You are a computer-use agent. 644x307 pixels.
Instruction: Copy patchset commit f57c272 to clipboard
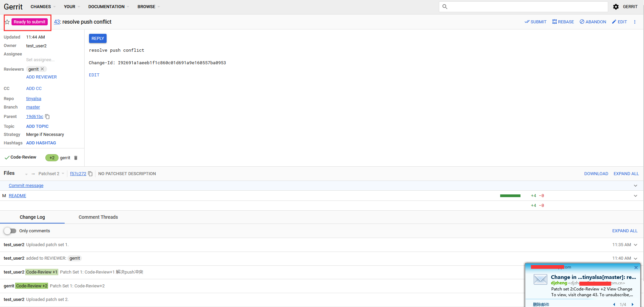click(x=90, y=174)
